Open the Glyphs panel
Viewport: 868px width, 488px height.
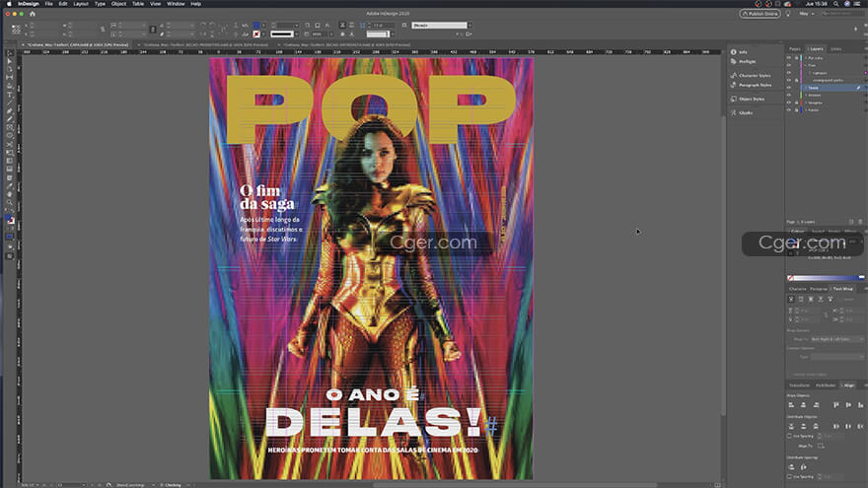pyautogui.click(x=742, y=112)
